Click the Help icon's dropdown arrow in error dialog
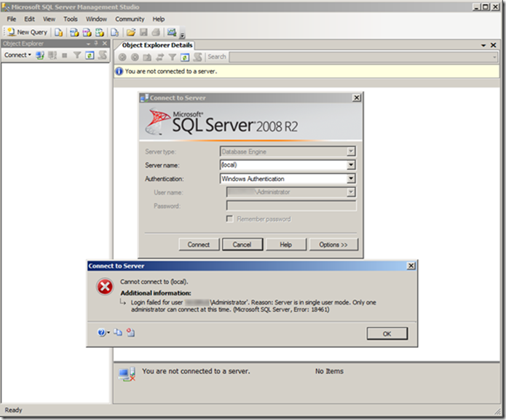 (x=108, y=333)
